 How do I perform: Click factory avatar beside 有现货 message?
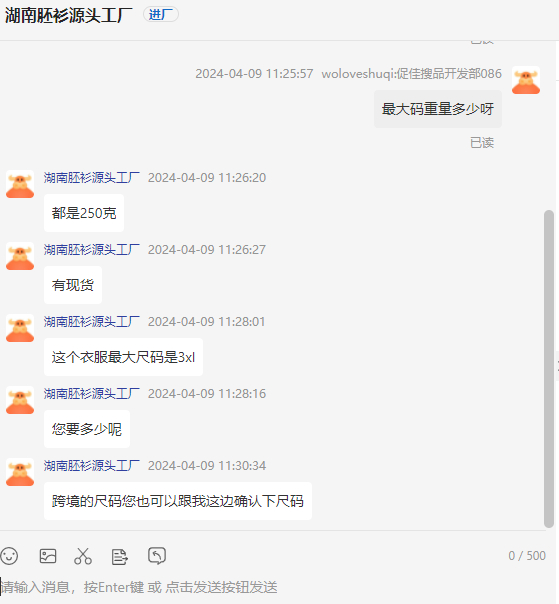pos(20,256)
